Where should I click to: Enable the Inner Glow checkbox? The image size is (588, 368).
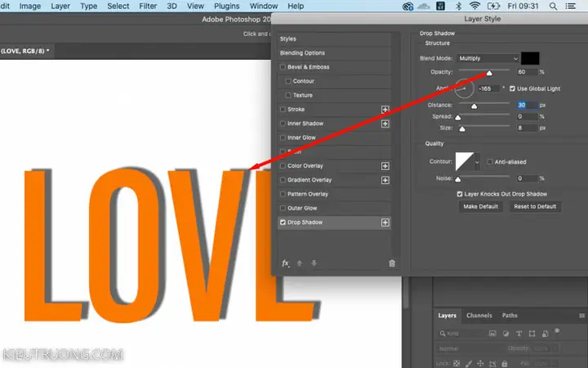click(283, 137)
